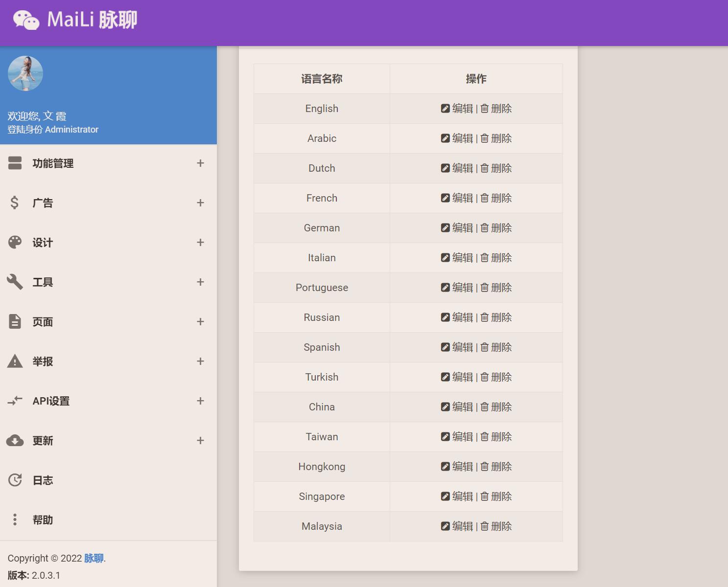
Task: Click trash icon for Portuguese
Action: (x=485, y=288)
